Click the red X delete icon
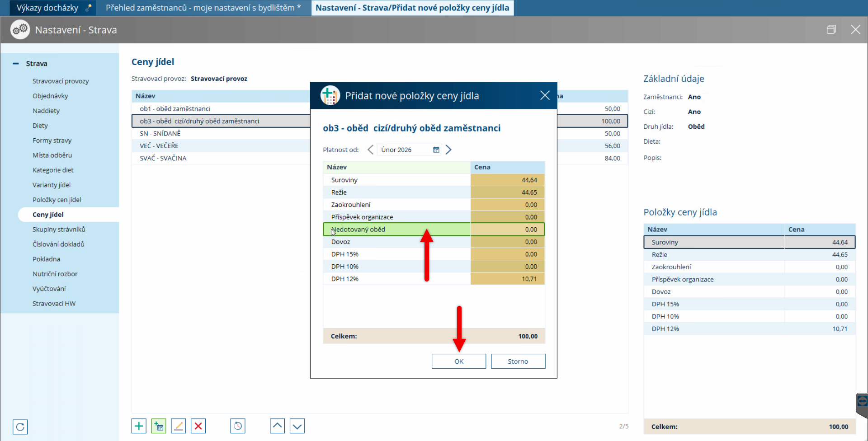The width and height of the screenshot is (868, 441). tap(198, 426)
